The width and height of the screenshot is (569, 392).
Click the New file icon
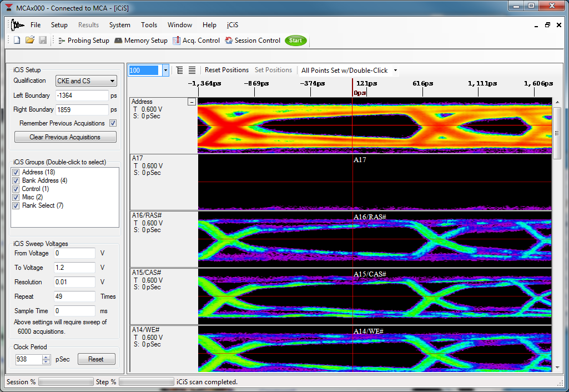click(17, 41)
